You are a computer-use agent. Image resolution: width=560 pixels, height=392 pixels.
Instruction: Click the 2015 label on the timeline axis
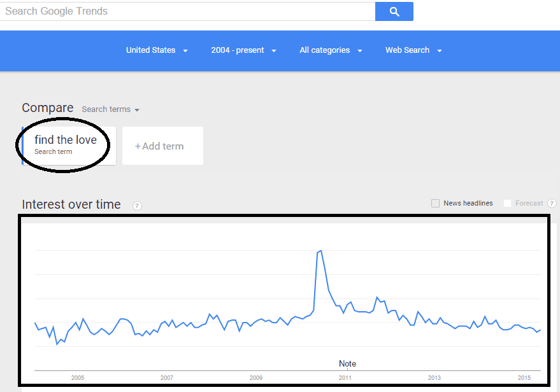pyautogui.click(x=524, y=377)
